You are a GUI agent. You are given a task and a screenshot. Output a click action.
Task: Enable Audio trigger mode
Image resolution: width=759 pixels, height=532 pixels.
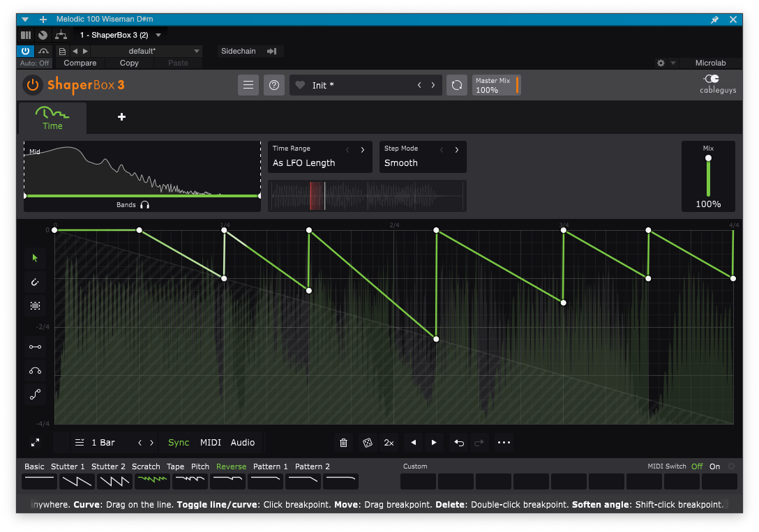tap(243, 443)
